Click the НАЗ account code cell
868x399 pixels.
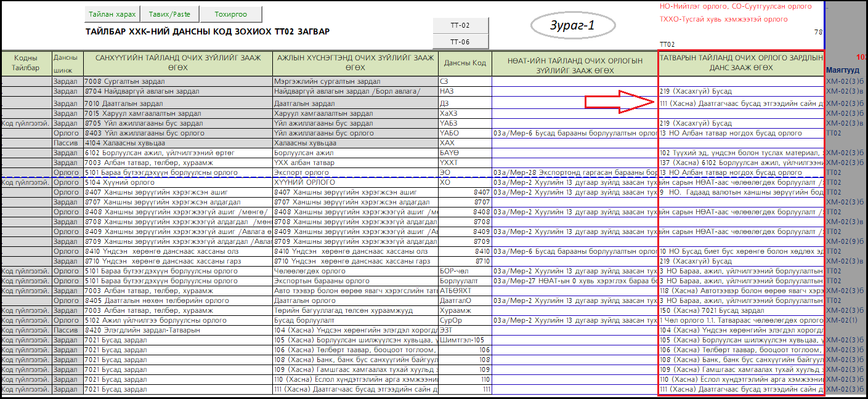click(464, 91)
